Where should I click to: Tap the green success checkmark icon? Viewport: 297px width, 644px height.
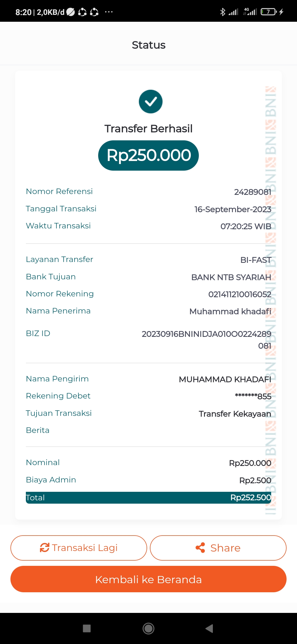coord(151,102)
